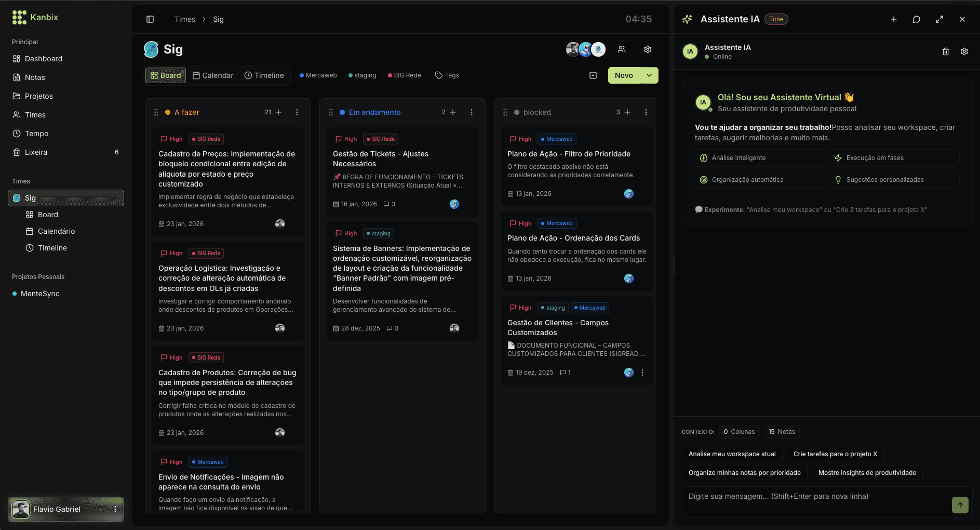980x530 pixels.
Task: Toggle the Mercaweb label filter
Action: pos(318,75)
